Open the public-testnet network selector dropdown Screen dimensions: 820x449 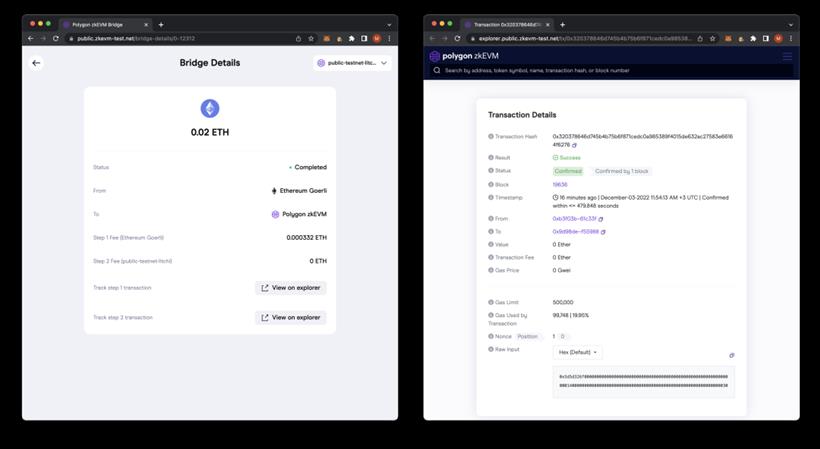[x=352, y=63]
